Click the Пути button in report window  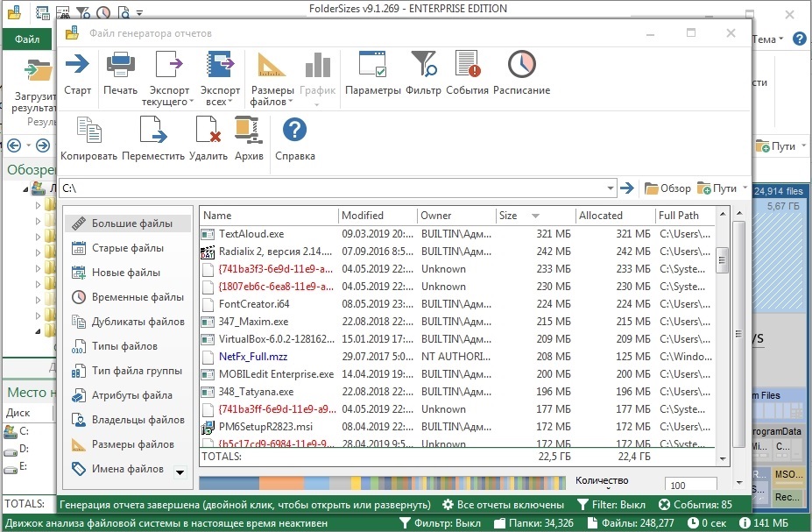[717, 188]
